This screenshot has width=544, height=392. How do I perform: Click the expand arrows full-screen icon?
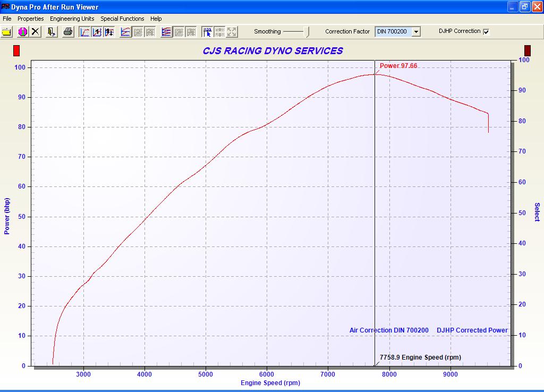[232, 32]
